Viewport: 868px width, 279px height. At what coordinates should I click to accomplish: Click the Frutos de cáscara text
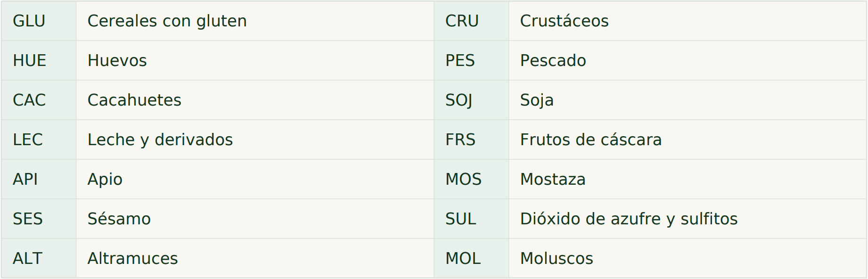[x=591, y=139]
